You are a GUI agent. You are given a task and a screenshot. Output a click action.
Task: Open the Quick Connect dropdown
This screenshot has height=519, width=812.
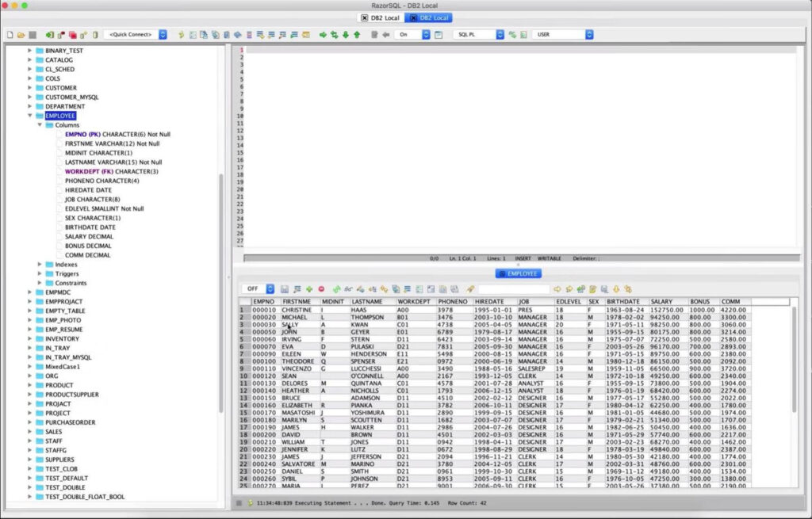point(163,34)
